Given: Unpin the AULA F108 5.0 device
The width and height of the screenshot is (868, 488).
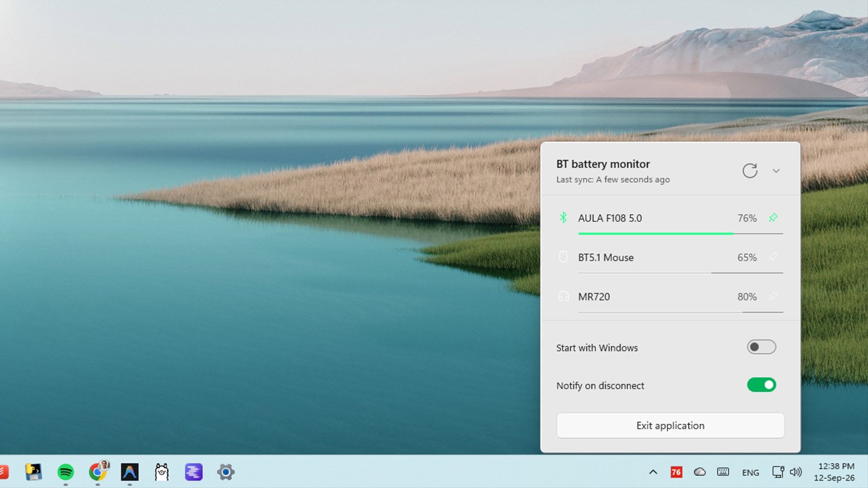Looking at the screenshot, I should (x=773, y=218).
